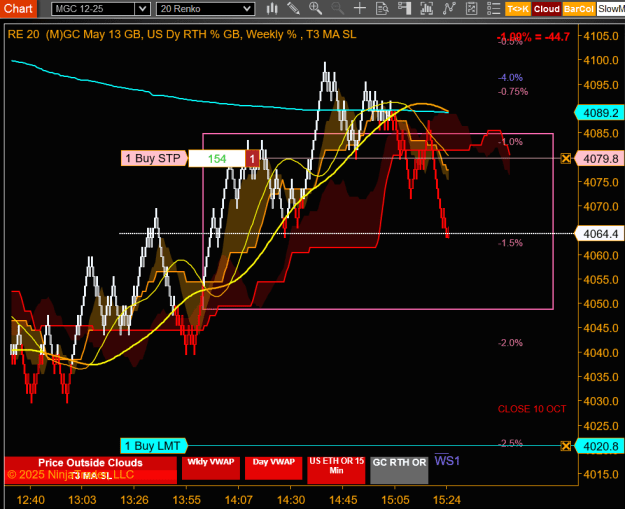Click the 4089.2 cyan price marker
This screenshot has width=625, height=509.
(x=599, y=113)
